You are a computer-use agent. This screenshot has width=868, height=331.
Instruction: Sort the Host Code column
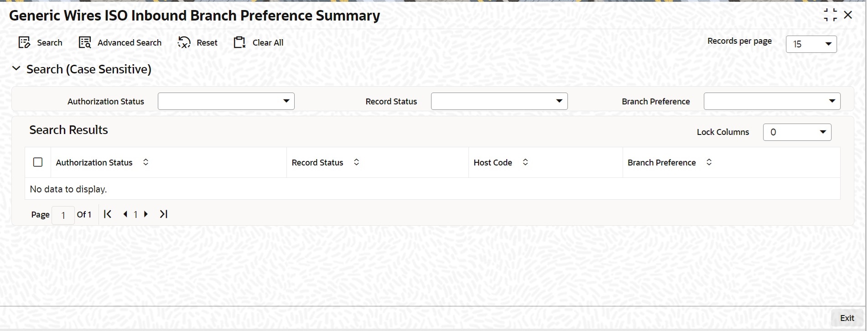pyautogui.click(x=525, y=162)
